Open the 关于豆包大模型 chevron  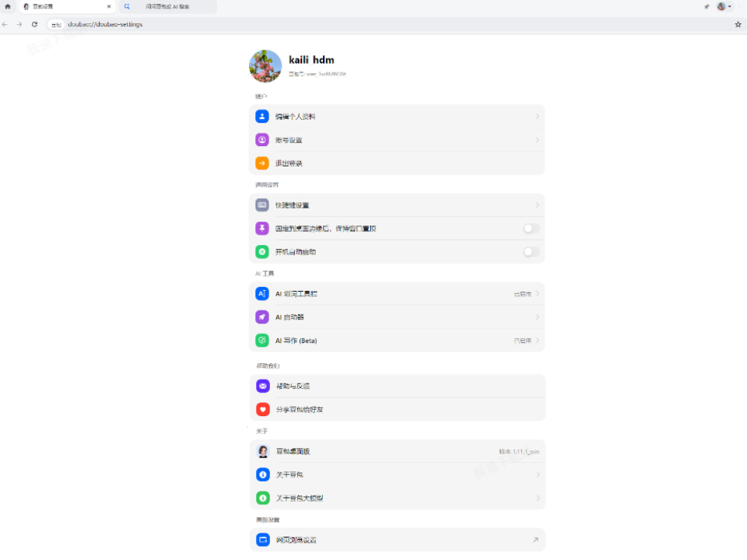[x=538, y=498]
